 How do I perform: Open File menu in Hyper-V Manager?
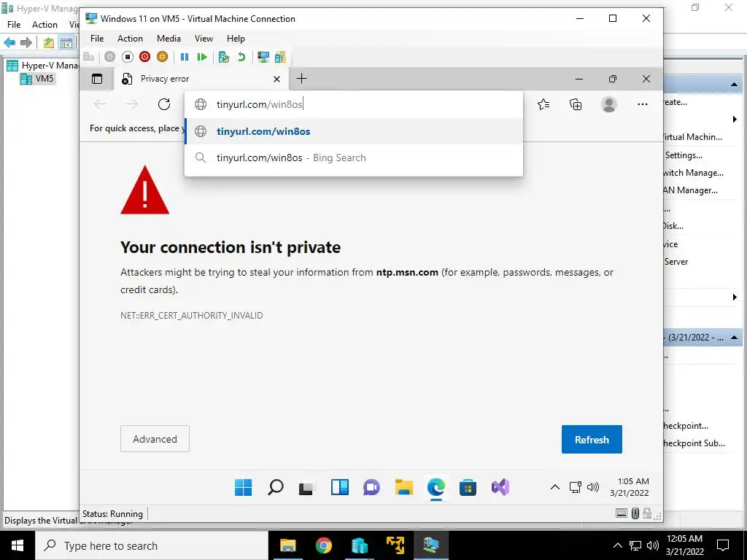14,24
